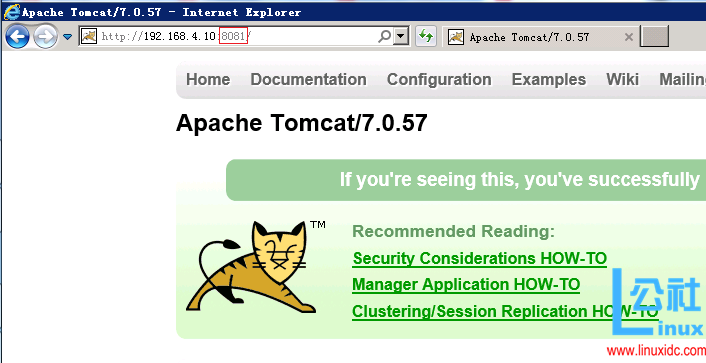Open Security Considerations HOW-TO link
The height and width of the screenshot is (363, 706).
pyautogui.click(x=480, y=259)
